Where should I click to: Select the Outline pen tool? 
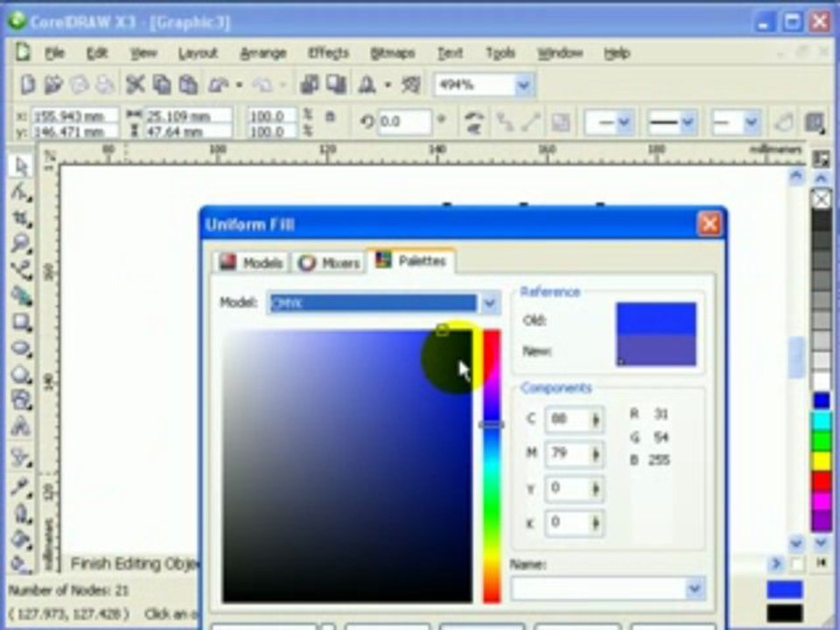(x=20, y=514)
